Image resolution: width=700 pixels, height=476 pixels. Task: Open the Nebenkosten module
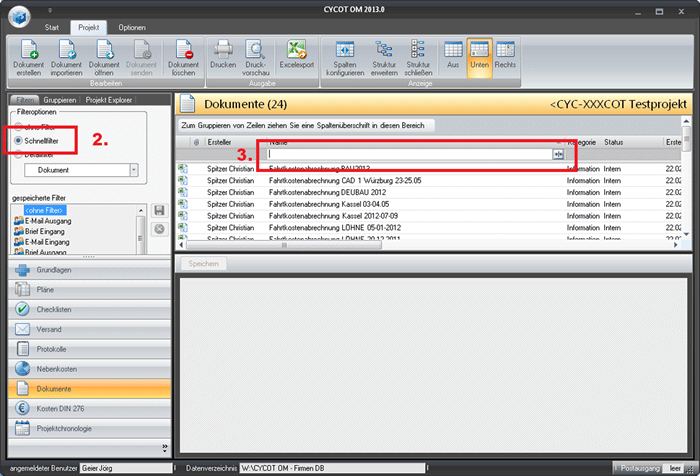[x=89, y=369]
